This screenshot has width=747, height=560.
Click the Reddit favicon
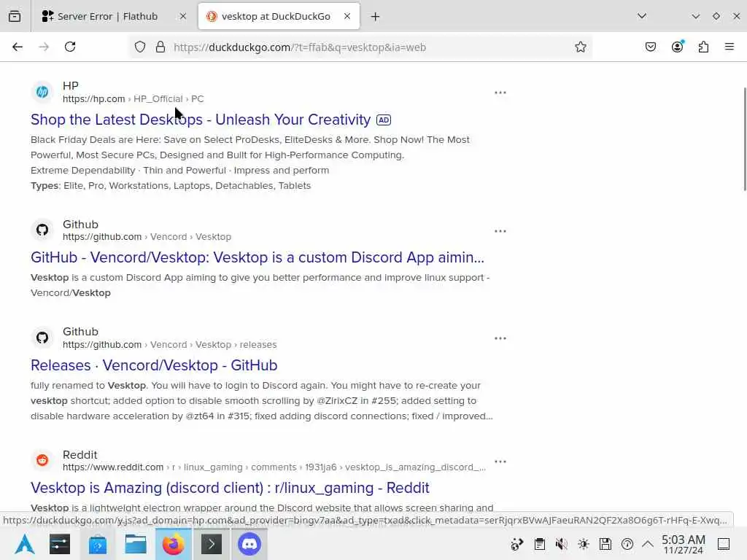(42, 461)
